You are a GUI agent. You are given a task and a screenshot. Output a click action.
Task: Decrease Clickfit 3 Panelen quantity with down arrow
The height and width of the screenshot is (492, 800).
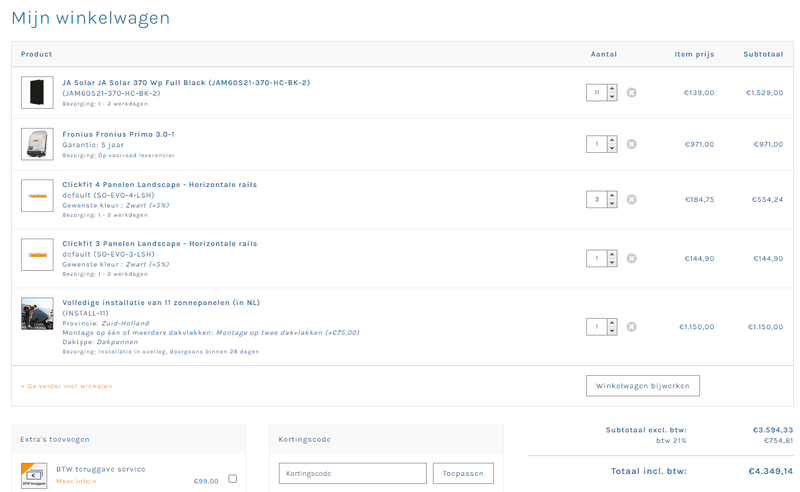point(612,262)
